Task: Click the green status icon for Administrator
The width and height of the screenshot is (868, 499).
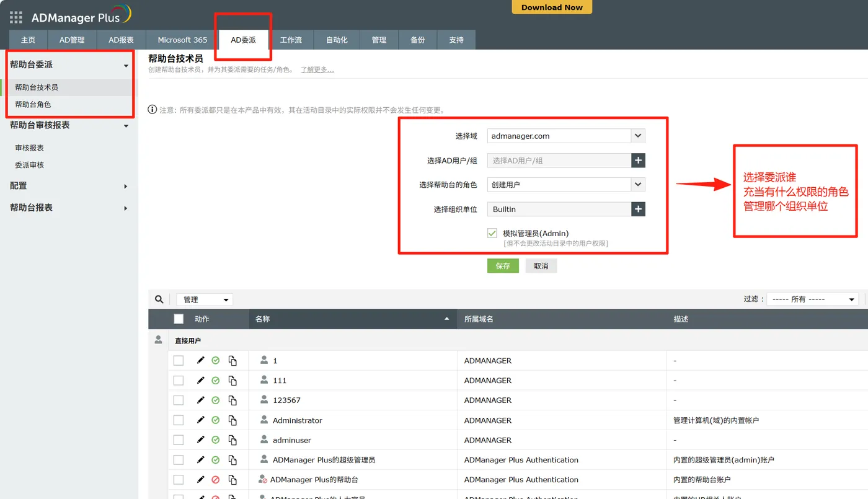Action: click(216, 420)
